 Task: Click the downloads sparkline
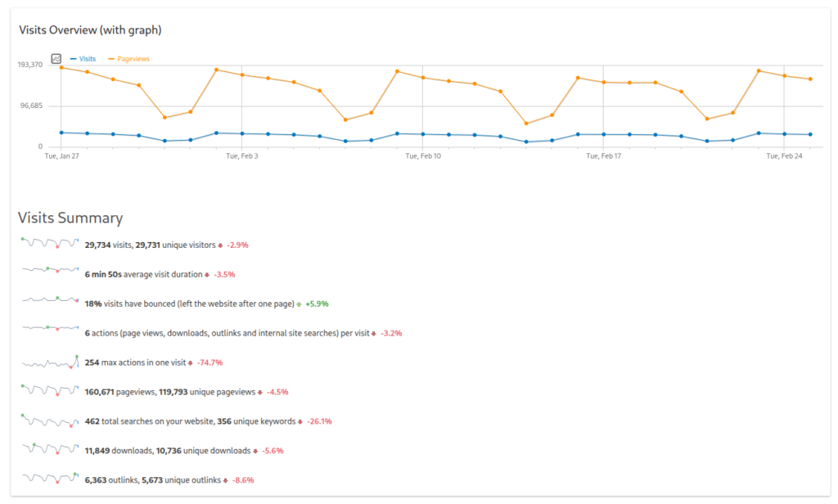pyautogui.click(x=49, y=450)
